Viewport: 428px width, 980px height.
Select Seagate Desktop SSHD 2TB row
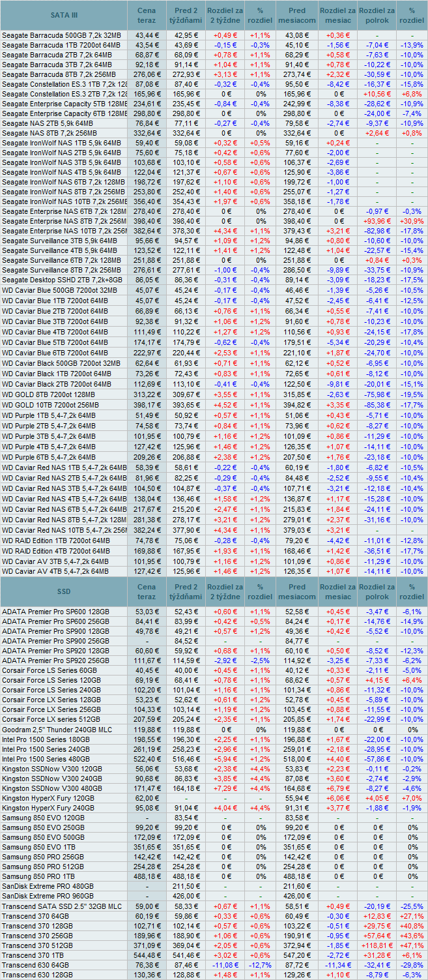(x=214, y=280)
